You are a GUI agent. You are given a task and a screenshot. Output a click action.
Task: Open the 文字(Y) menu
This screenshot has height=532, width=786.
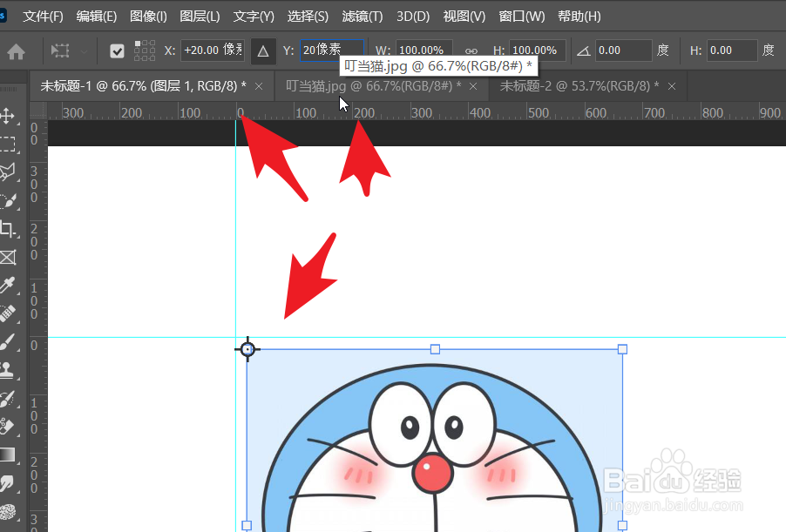coord(254,17)
